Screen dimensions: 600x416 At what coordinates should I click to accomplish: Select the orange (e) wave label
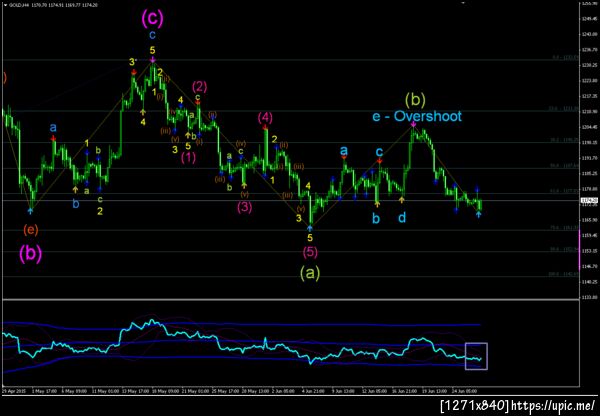click(x=31, y=230)
